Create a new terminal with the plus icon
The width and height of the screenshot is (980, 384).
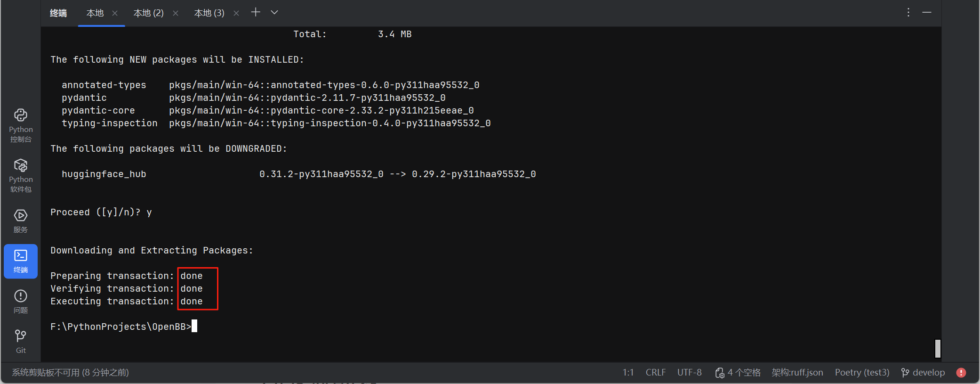(x=255, y=12)
